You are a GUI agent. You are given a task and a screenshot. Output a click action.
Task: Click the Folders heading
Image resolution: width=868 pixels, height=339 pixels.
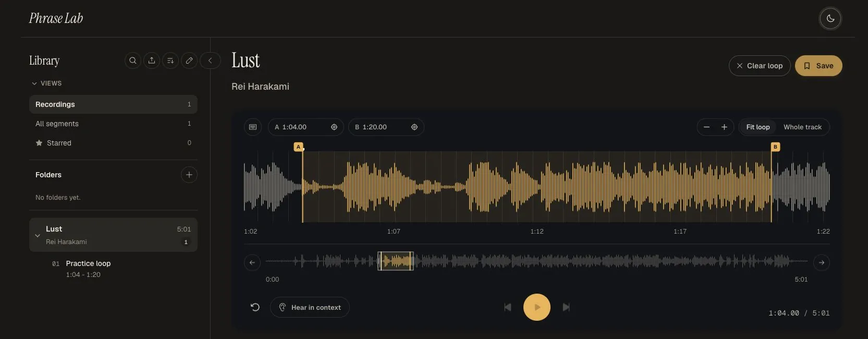(x=48, y=175)
